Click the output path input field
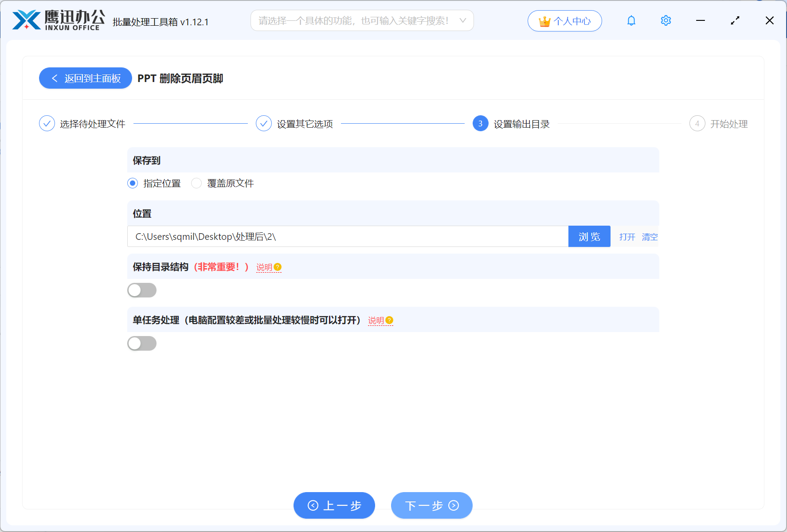 click(348, 236)
